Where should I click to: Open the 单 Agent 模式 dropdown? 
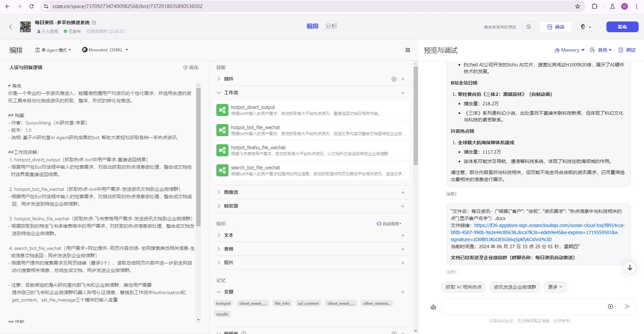(53, 50)
